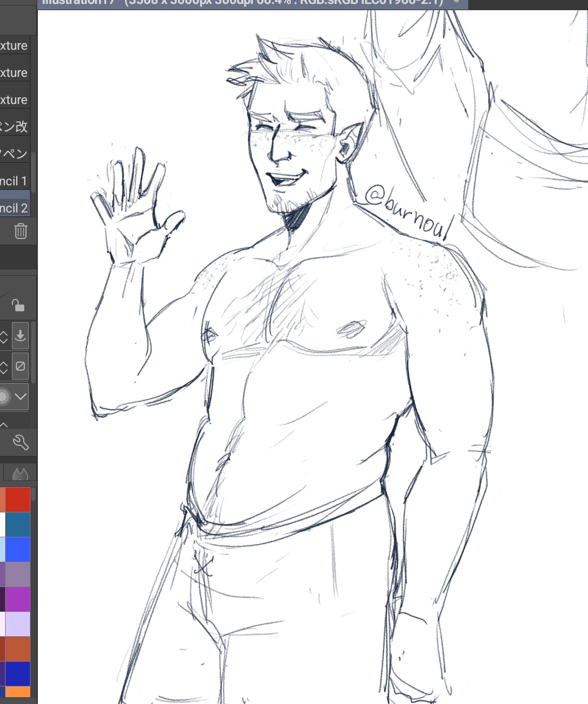Select the Japanese 'ン改' pen sub tool
This screenshot has width=588, height=704.
[14, 127]
